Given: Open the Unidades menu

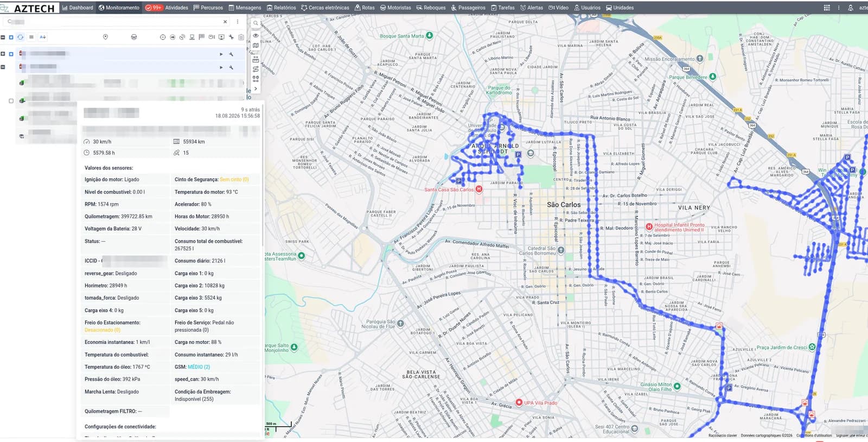Looking at the screenshot, I should click(620, 8).
